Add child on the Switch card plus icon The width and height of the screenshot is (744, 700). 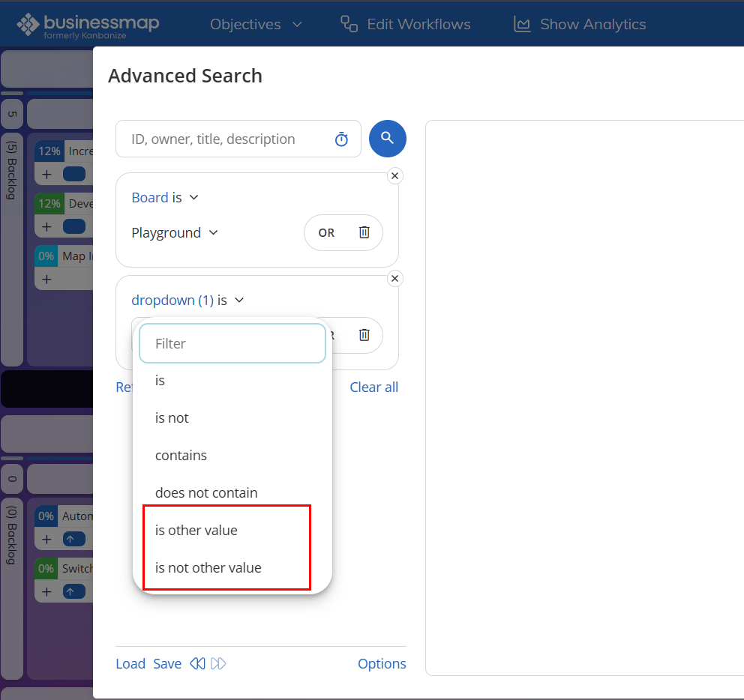46,591
